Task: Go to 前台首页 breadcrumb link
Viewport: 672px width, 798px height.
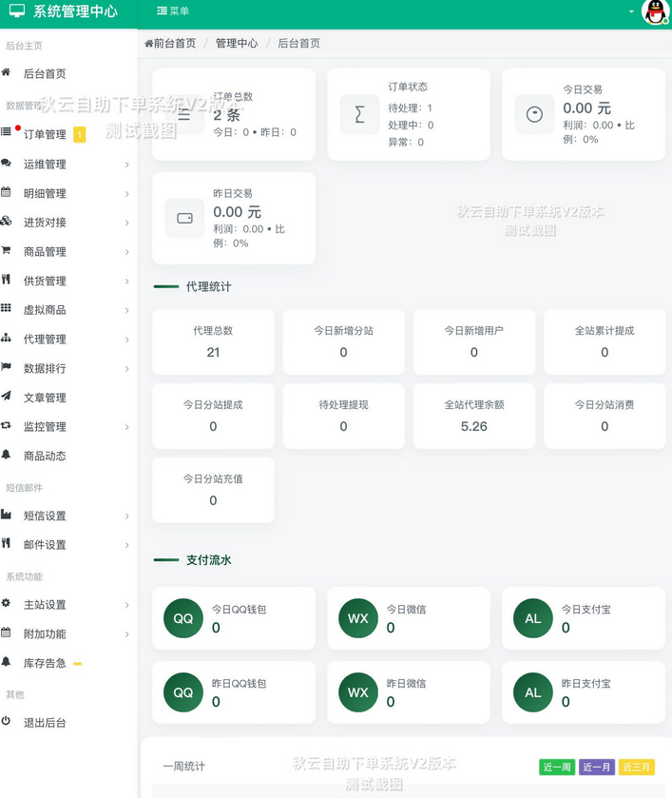Action: [x=170, y=43]
